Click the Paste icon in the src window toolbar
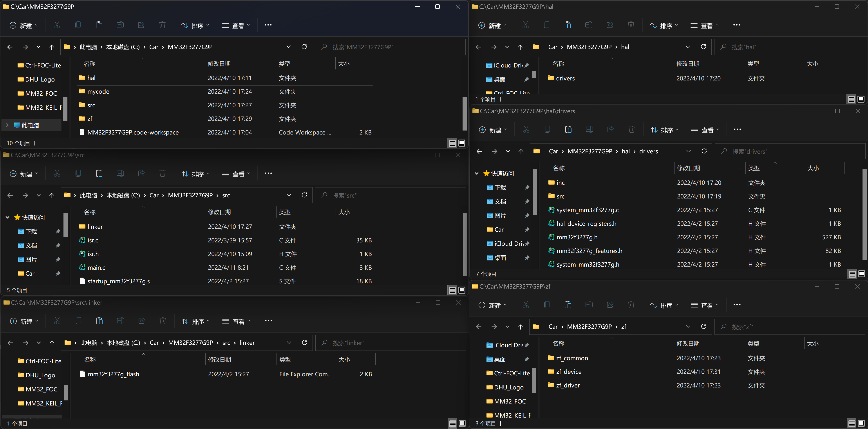 click(99, 174)
